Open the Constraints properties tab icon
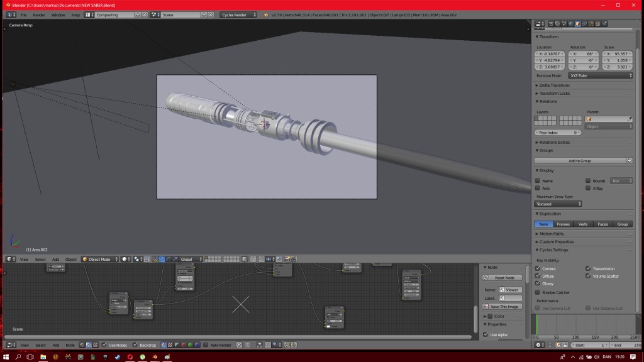The width and height of the screenshot is (644, 362). click(x=584, y=23)
